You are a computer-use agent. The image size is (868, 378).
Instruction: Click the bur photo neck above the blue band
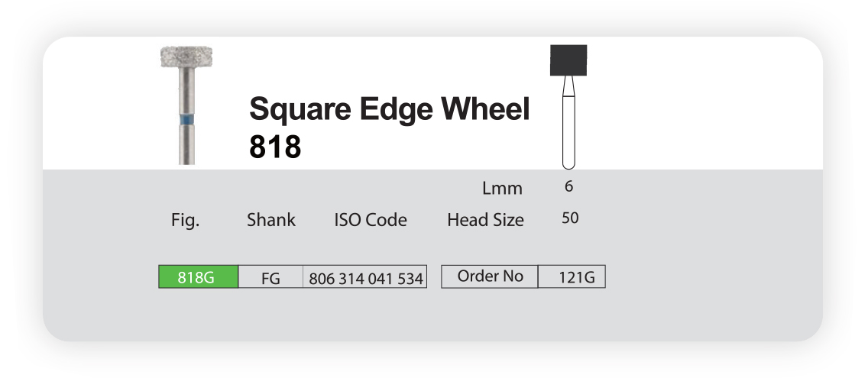coord(186,92)
